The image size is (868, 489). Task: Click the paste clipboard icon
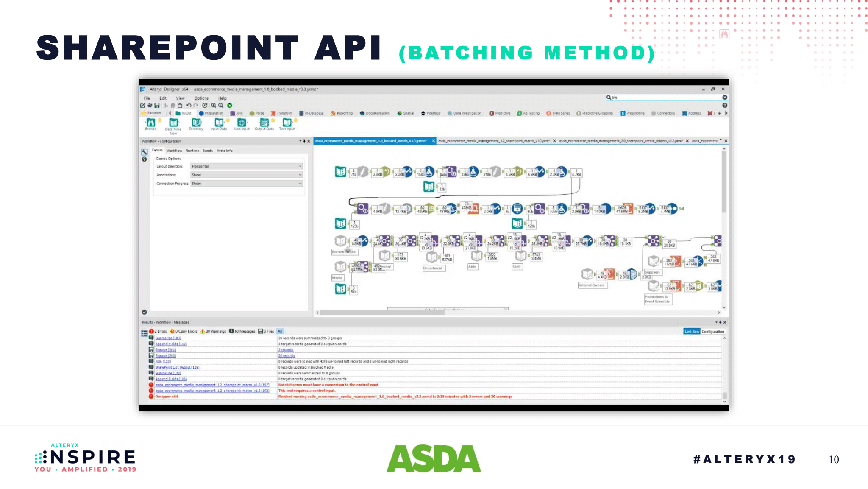pyautogui.click(x=180, y=106)
